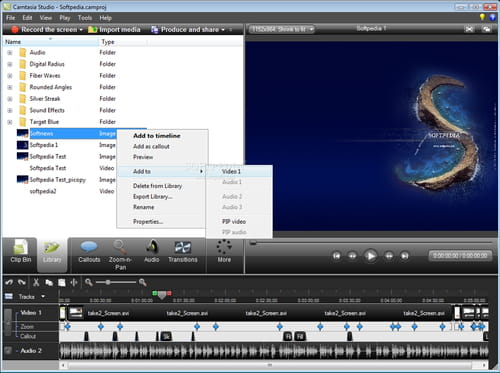Toggle the lock box beside the Audio 2 track
Viewport: 500px width, 373px height.
(x=8, y=350)
